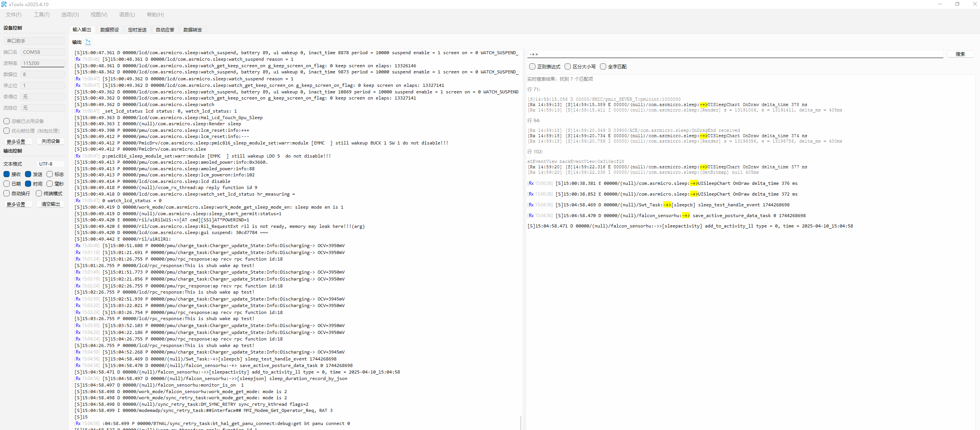Click the search text input field
Image resolution: width=980 pixels, height=430 pixels.
point(735,54)
